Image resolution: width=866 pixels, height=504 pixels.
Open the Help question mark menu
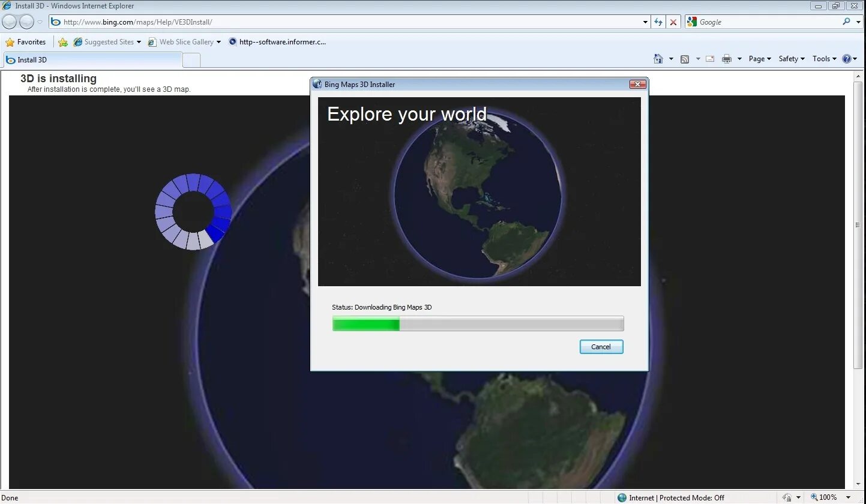click(850, 59)
